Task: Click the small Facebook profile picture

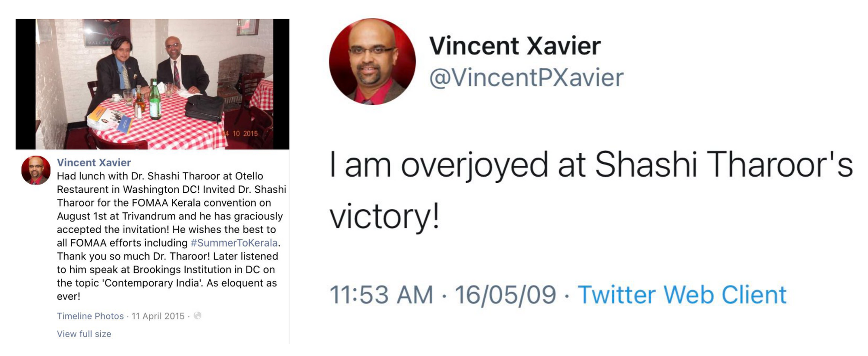Action: (x=36, y=170)
